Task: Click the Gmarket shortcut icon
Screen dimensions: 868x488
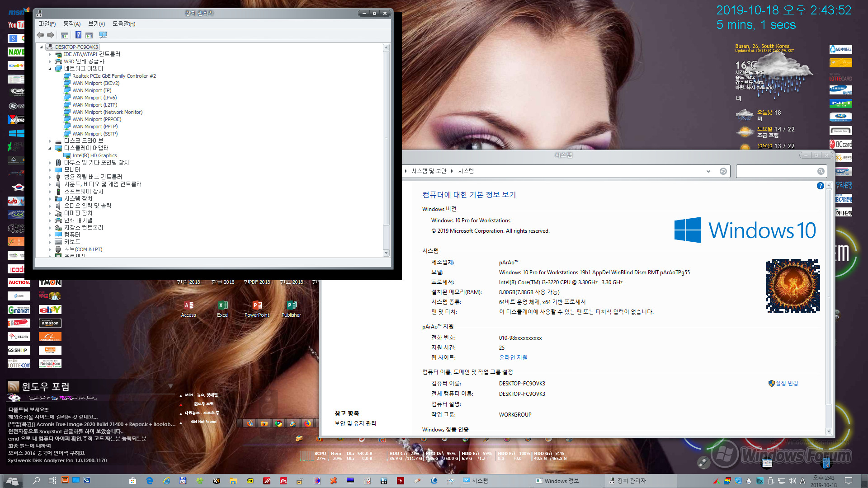Action: [19, 310]
